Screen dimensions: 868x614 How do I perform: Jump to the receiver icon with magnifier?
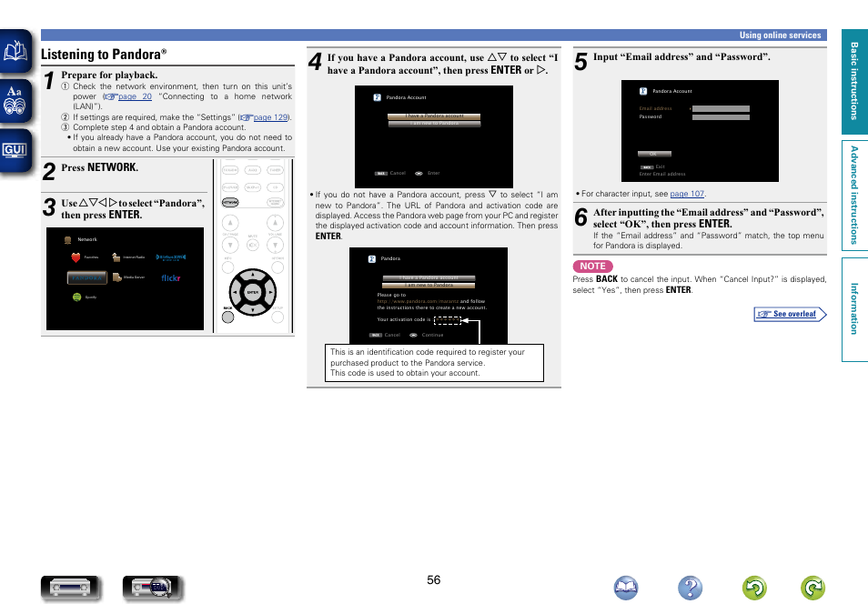coord(152,588)
